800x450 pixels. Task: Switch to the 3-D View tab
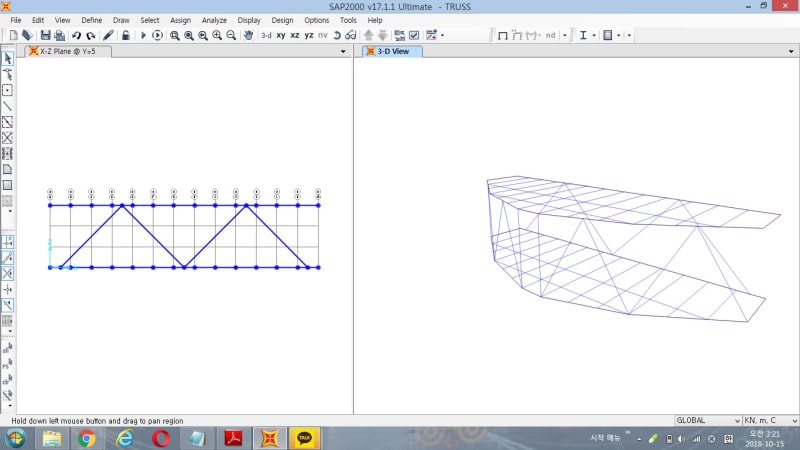392,52
